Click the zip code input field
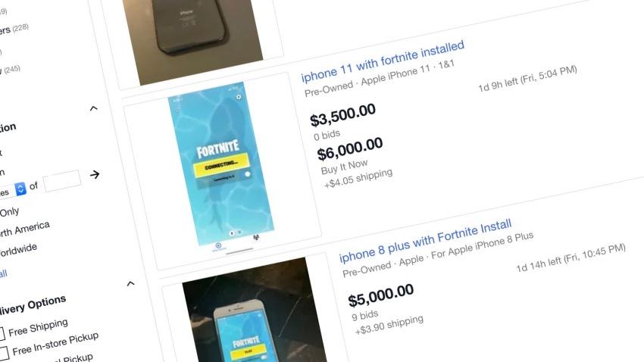This screenshot has width=644, height=362. pyautogui.click(x=62, y=180)
